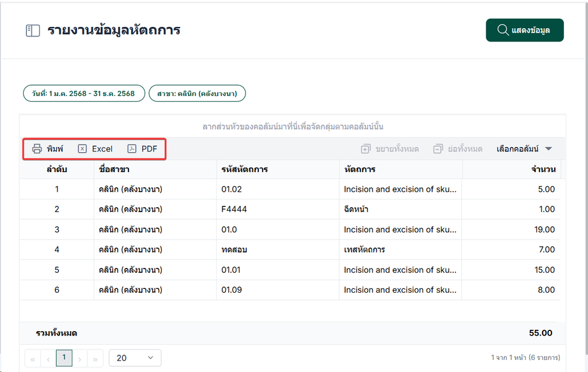The height and width of the screenshot is (372, 588).
Task: Go to last page with » button
Action: 95,359
